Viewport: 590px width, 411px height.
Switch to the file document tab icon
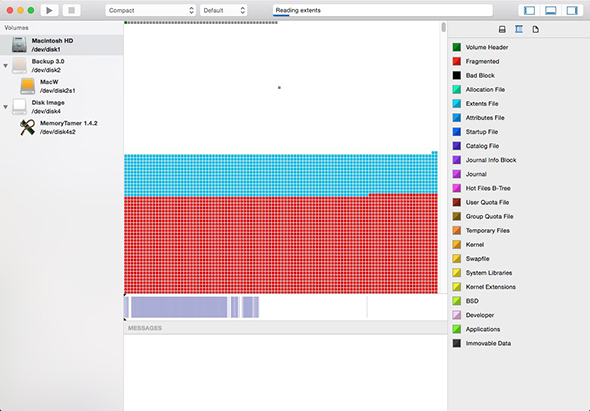[536, 29]
